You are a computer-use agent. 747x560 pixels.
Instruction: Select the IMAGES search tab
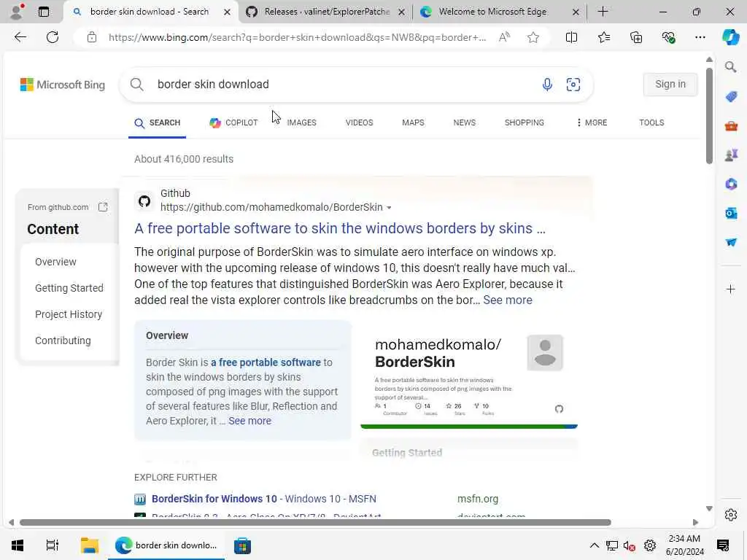click(301, 122)
